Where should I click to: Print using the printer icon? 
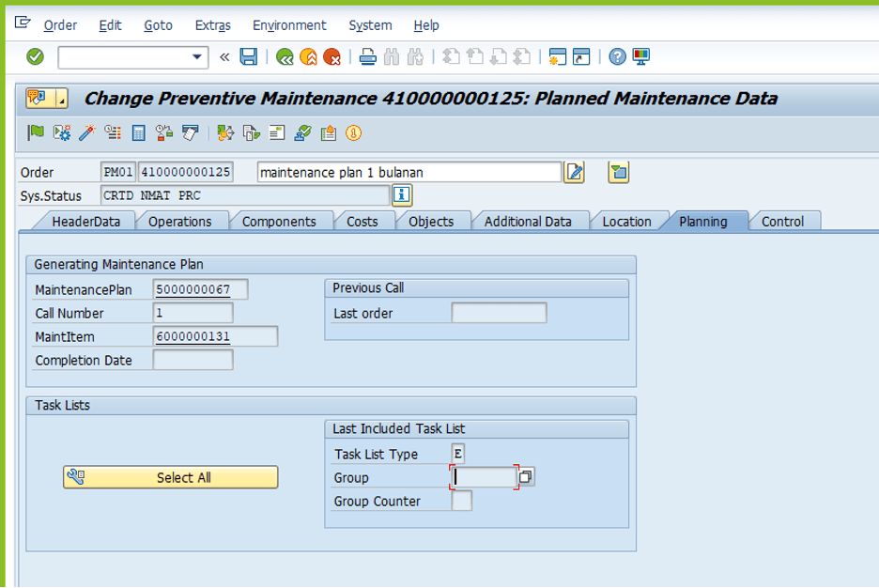(x=368, y=57)
